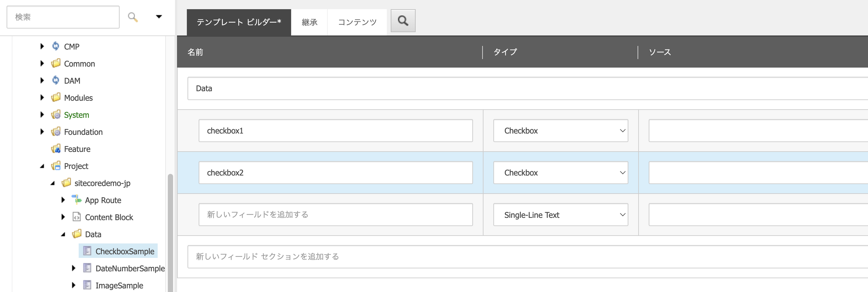Click the タイプ column header
868x292 pixels.
505,52
